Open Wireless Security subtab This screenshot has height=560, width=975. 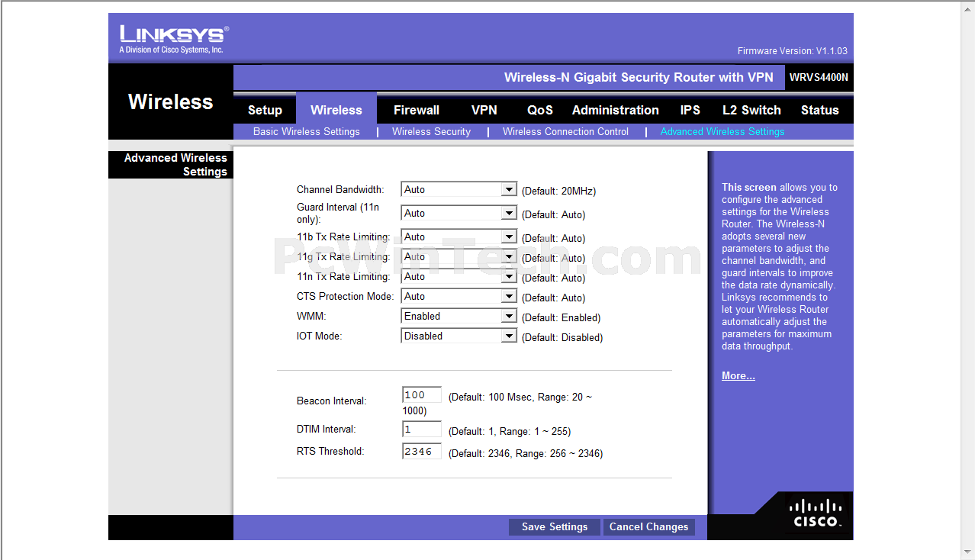click(x=432, y=132)
